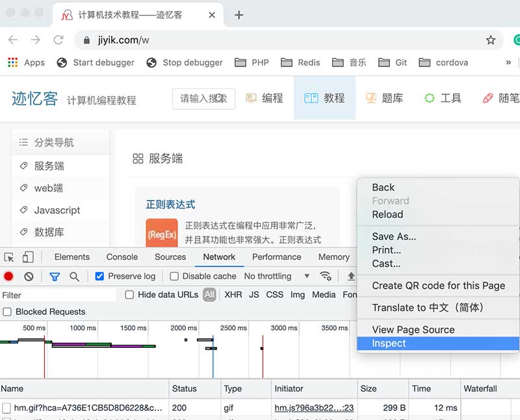Switch to Elements DevTools tab
520x420 pixels.
[x=72, y=257]
